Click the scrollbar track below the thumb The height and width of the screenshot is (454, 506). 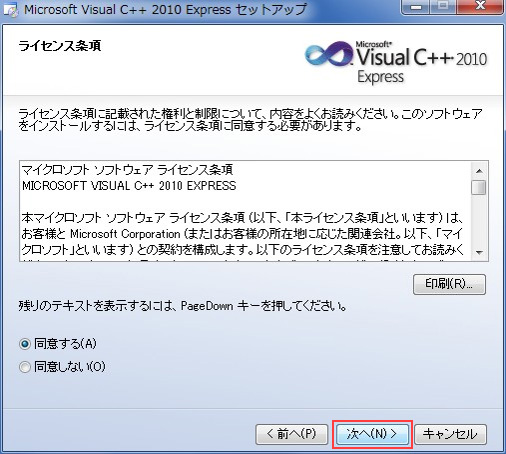click(479, 220)
